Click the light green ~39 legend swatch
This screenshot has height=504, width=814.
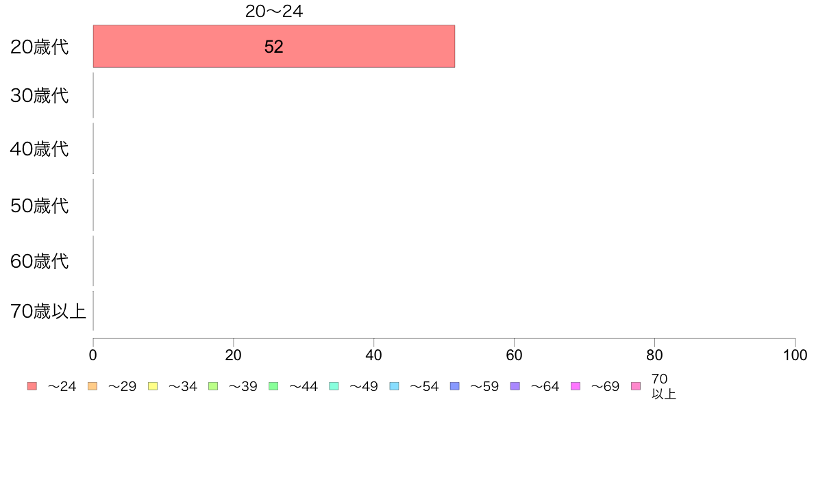pyautogui.click(x=213, y=386)
